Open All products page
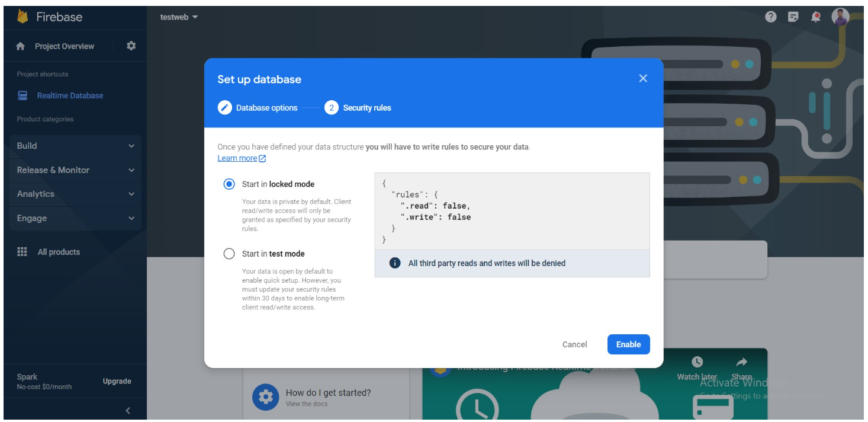Viewport: 868px width, 422px height. (59, 252)
